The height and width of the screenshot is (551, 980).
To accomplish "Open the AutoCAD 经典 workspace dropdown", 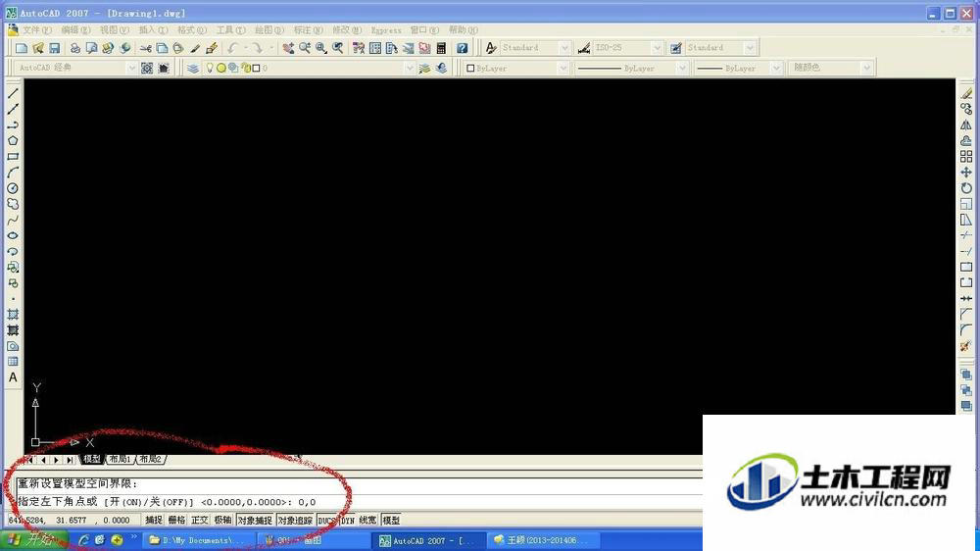I will point(131,68).
